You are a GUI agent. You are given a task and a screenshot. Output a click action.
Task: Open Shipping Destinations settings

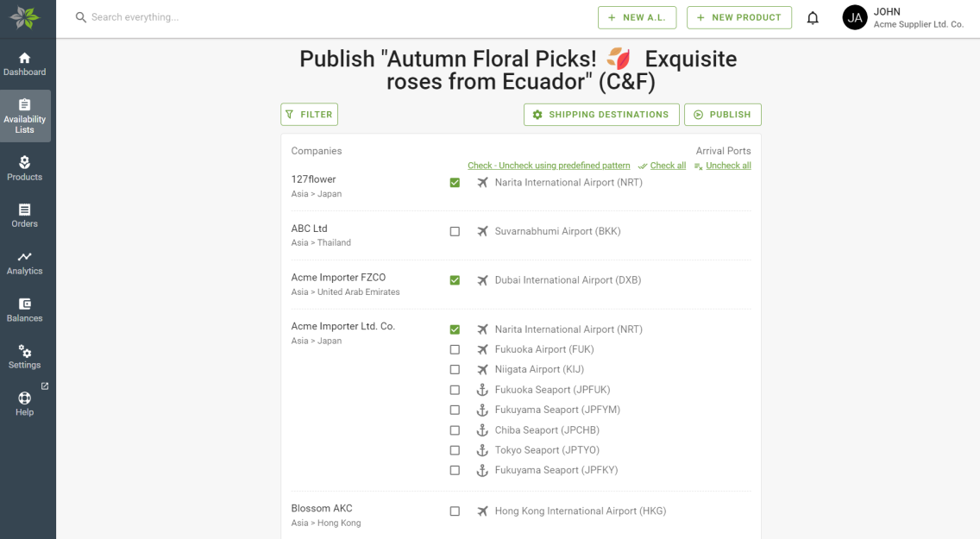(x=601, y=115)
